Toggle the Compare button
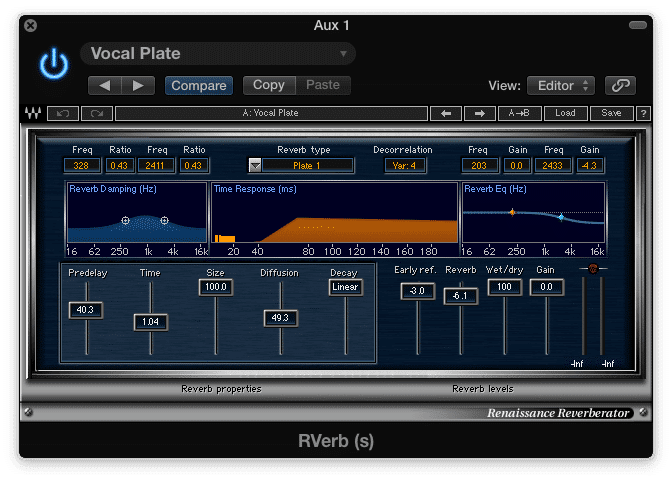 point(199,85)
